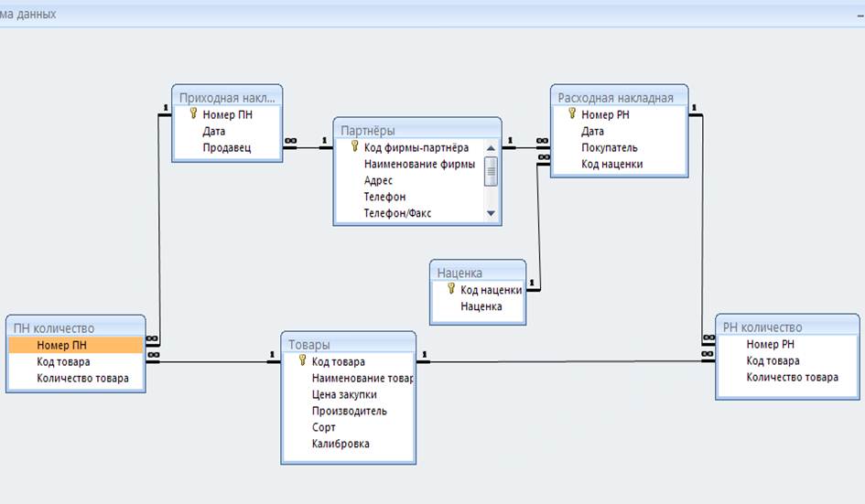Click relationship line between Товары and РН количество
The image size is (865, 504).
(x=566, y=361)
